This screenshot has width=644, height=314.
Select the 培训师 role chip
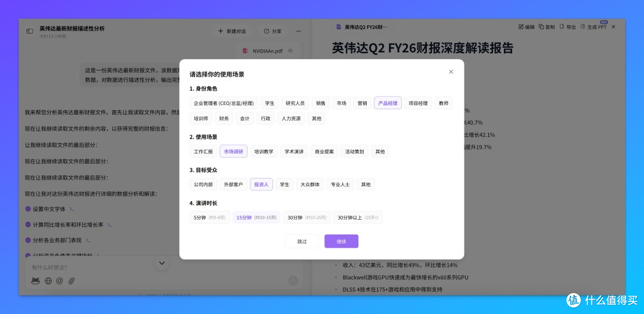(x=201, y=118)
